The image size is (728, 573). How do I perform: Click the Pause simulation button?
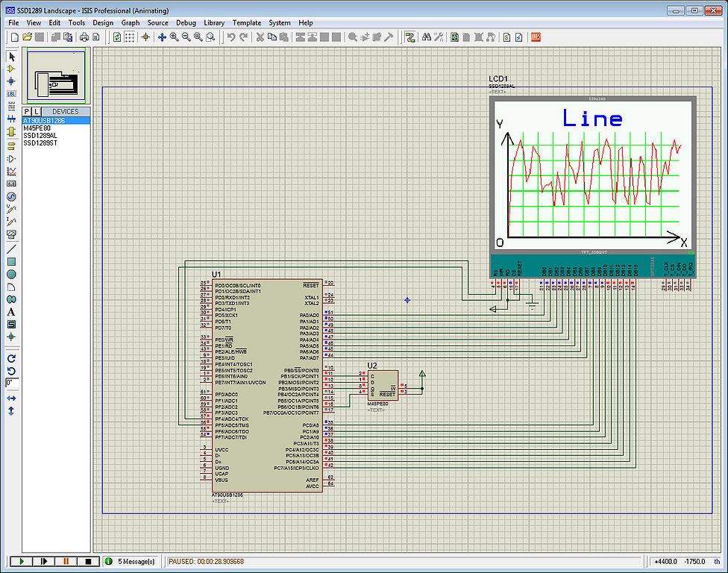point(66,561)
